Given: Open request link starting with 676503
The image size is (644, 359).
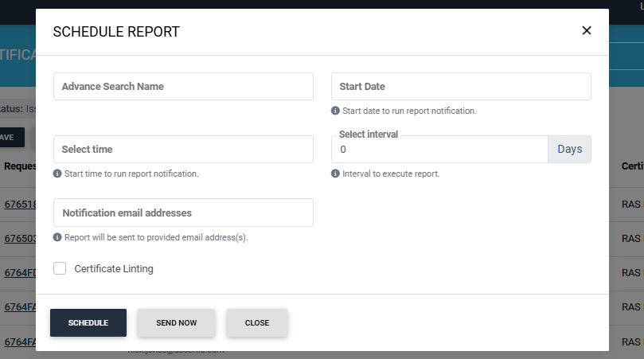Looking at the screenshot, I should pos(18,239).
